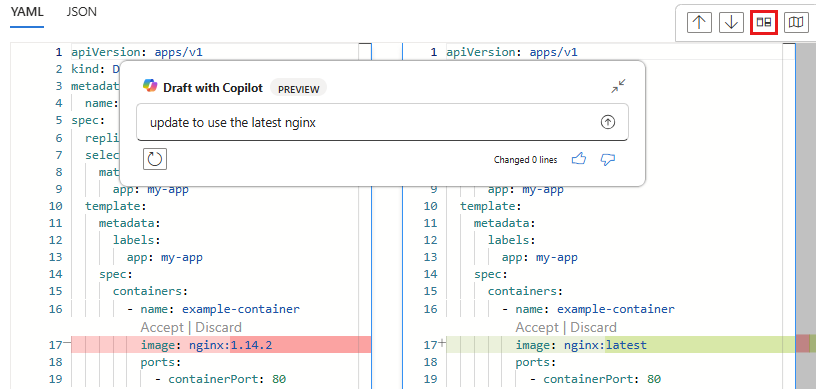Toggle side-by-side diff view icon
Viewport: 816px width, 389px height.
coord(764,23)
